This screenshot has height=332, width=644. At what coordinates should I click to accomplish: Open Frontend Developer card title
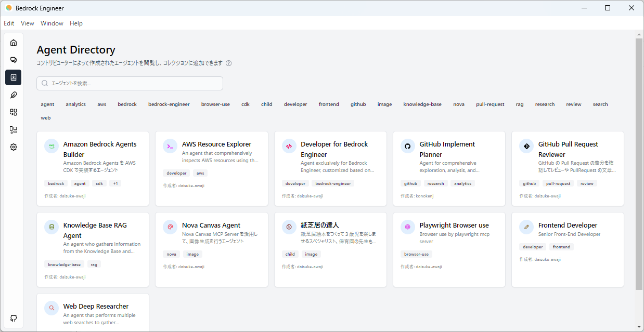[568, 225]
